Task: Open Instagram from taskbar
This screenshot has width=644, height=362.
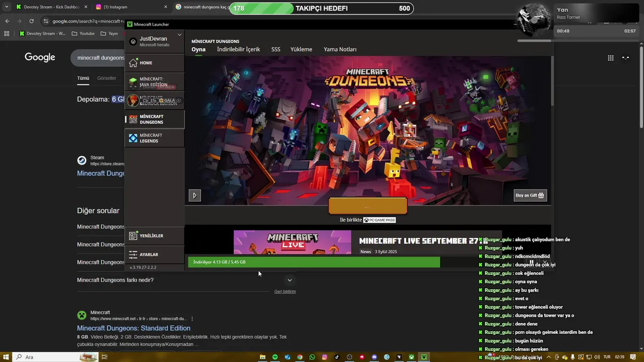Action: 325,357
